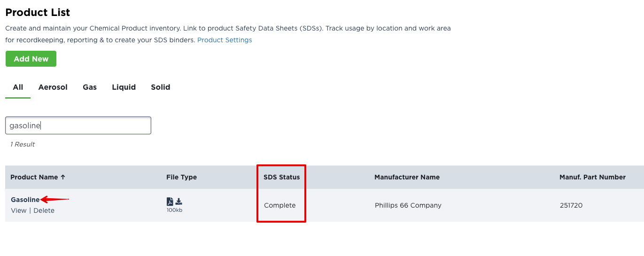This screenshot has height=256, width=644.
Task: Click the Complete status cell
Action: tap(280, 205)
